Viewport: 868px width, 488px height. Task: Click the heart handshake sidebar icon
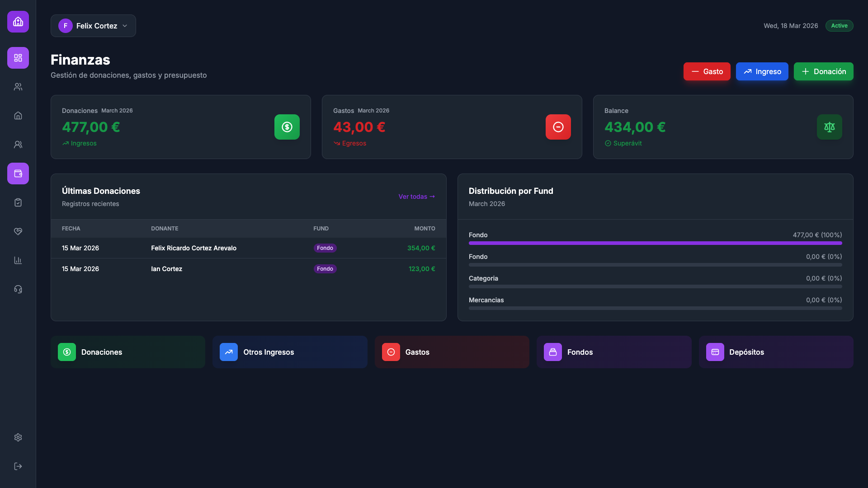[x=18, y=231]
